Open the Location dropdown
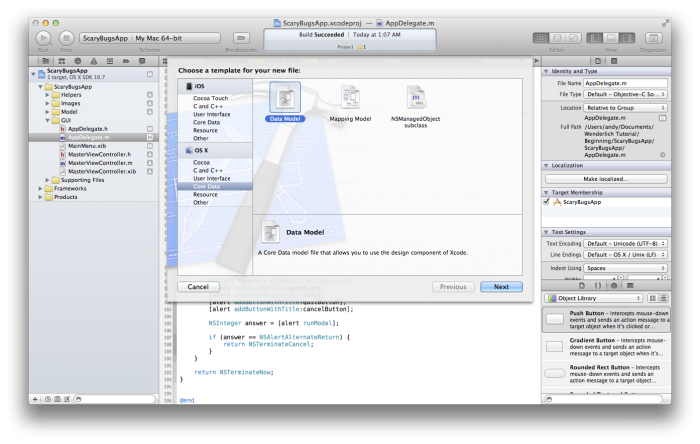 click(x=625, y=108)
